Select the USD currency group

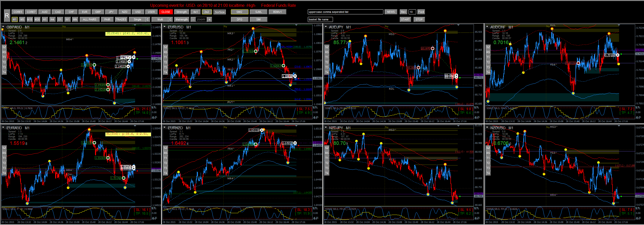(138, 12)
